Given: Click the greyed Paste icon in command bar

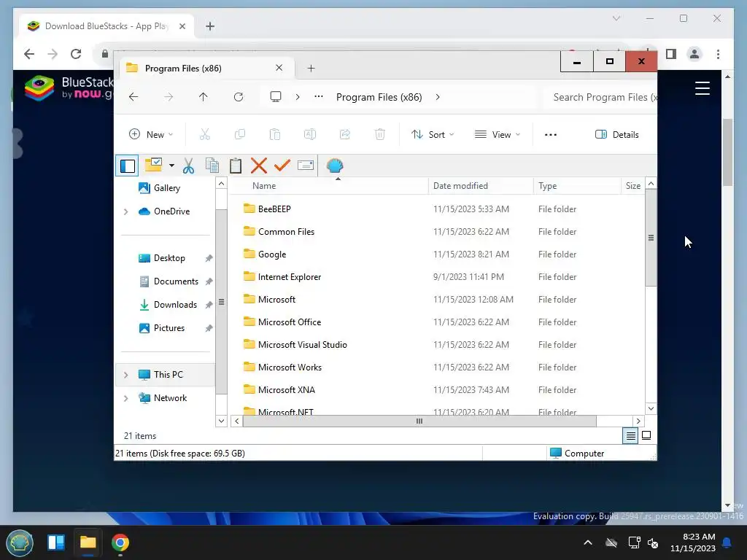Looking at the screenshot, I should click(x=275, y=135).
